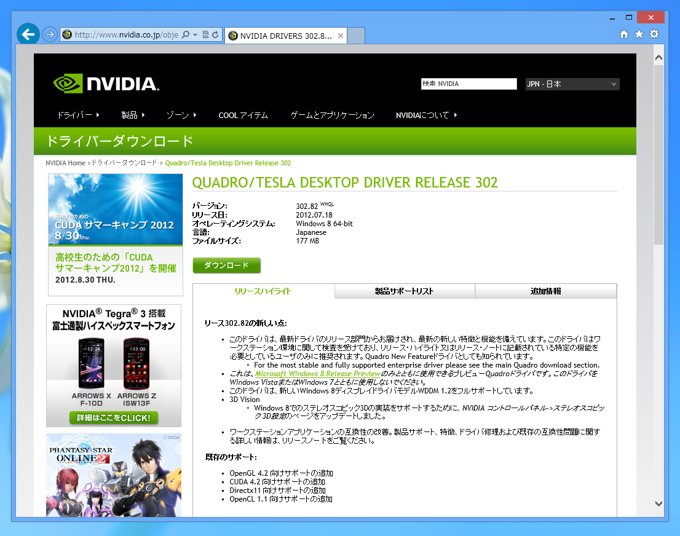The image size is (680, 536).
Task: Maximize the browser window
Action: 629,17
